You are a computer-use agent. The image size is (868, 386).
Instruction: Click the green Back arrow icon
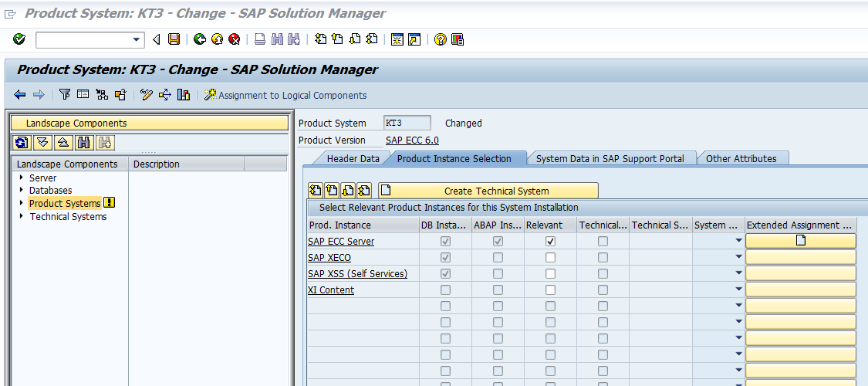coord(200,39)
